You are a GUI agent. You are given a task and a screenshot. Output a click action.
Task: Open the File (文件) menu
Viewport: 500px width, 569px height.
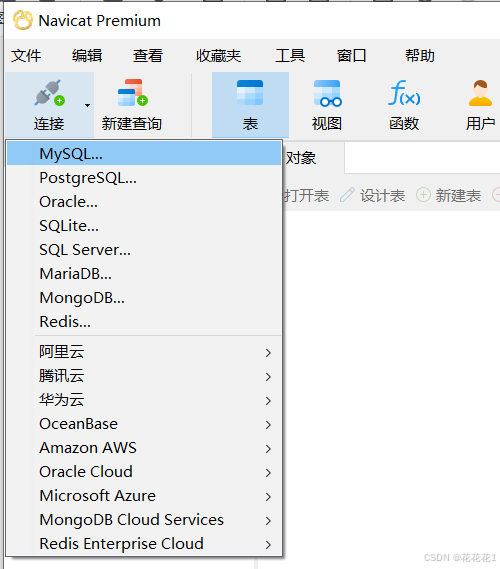26,56
